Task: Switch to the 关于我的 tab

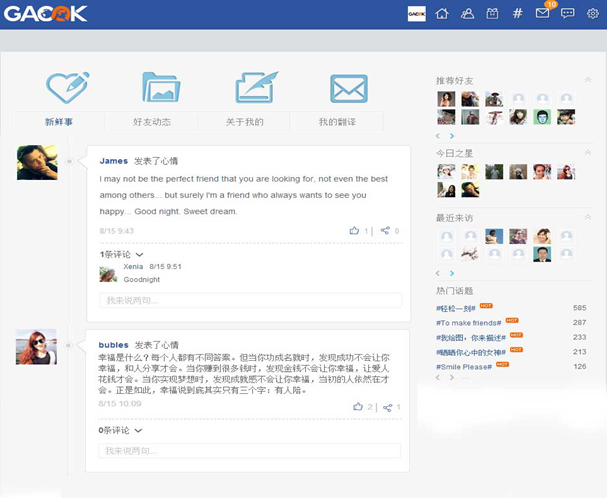Action: (x=245, y=122)
